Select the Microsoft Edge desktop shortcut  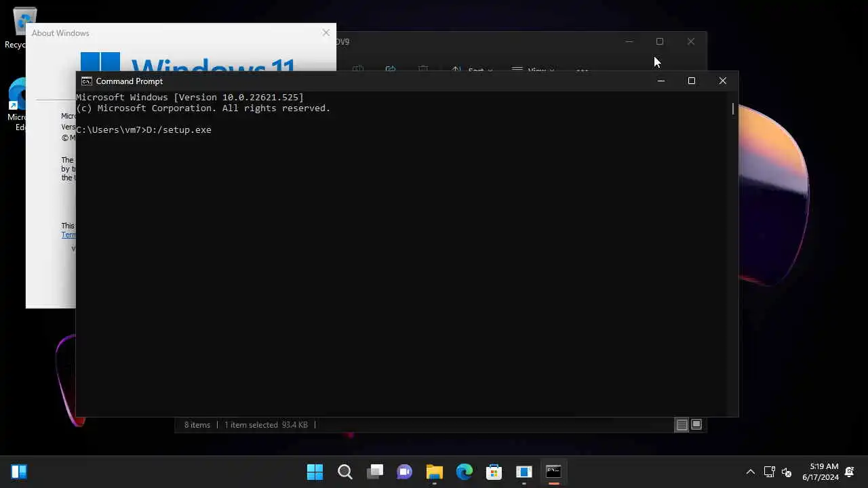tap(16, 105)
